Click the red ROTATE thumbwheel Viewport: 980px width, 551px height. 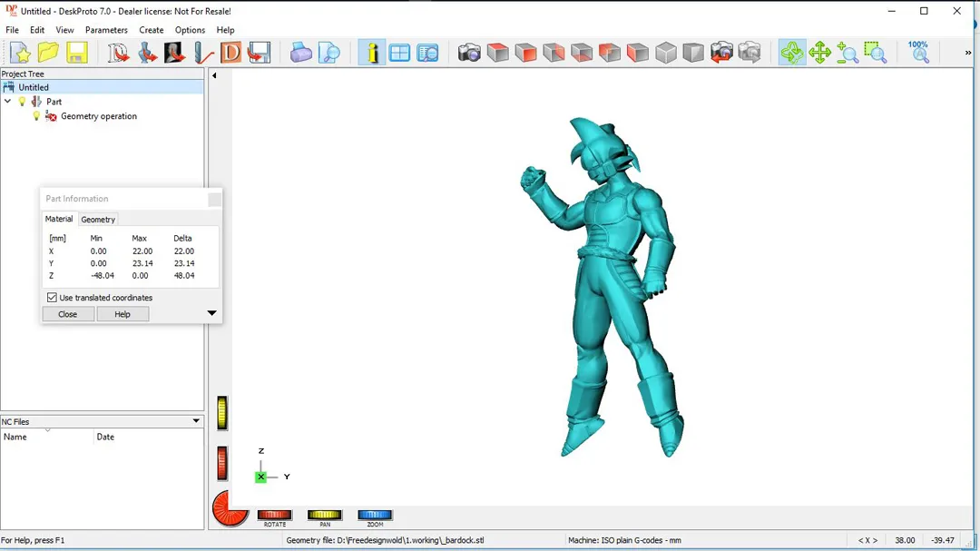pos(274,515)
